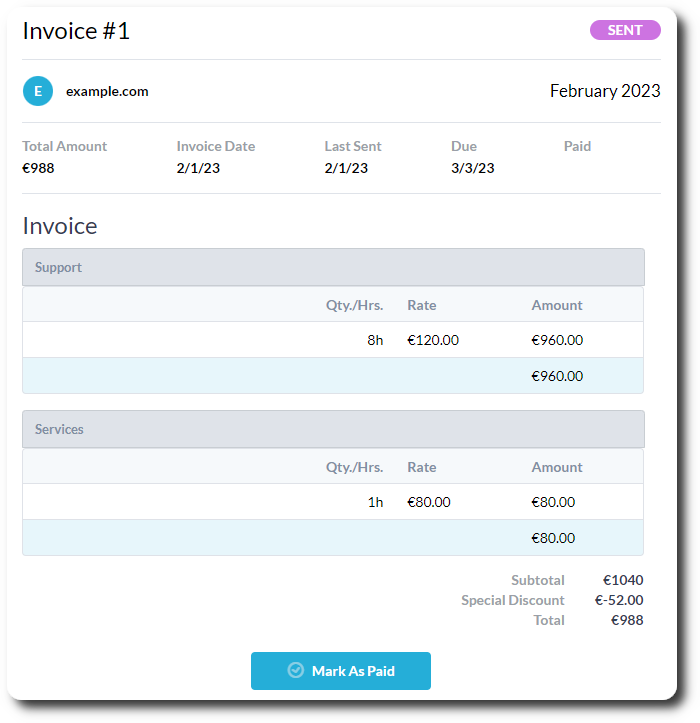Click the purple SENT status badge
This screenshot has width=700, height=723.
(x=625, y=30)
